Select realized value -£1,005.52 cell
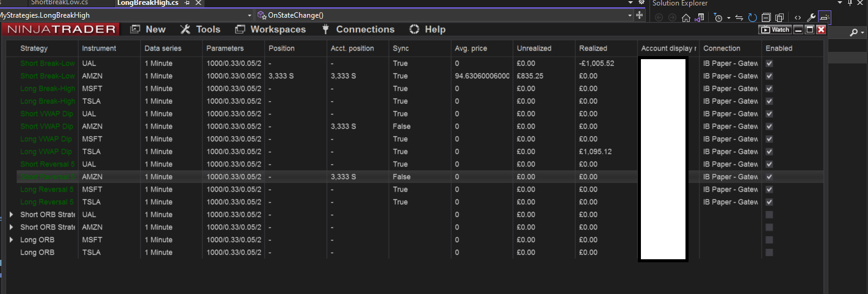This screenshot has width=868, height=294. [x=606, y=63]
